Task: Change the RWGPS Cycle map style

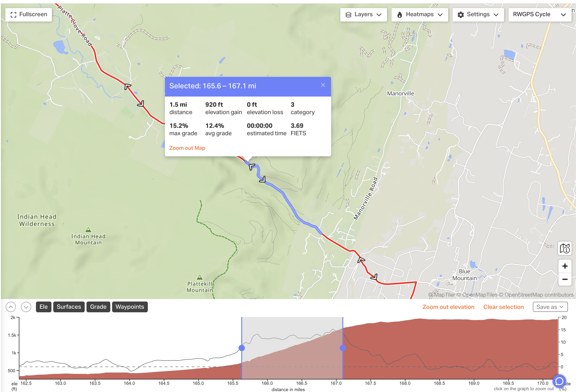Action: click(x=540, y=15)
